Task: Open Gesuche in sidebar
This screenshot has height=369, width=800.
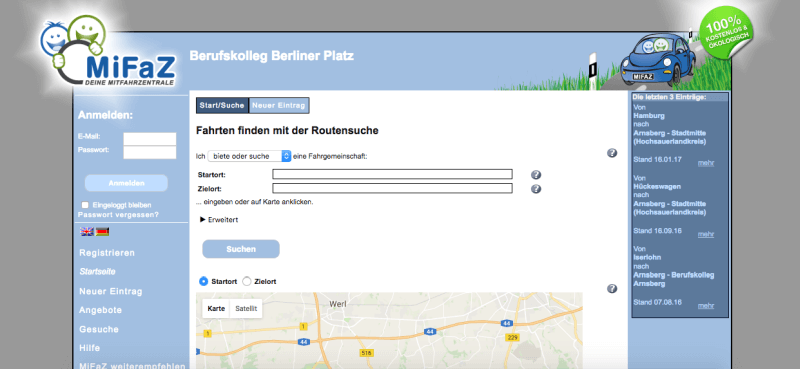Action: coord(99,329)
